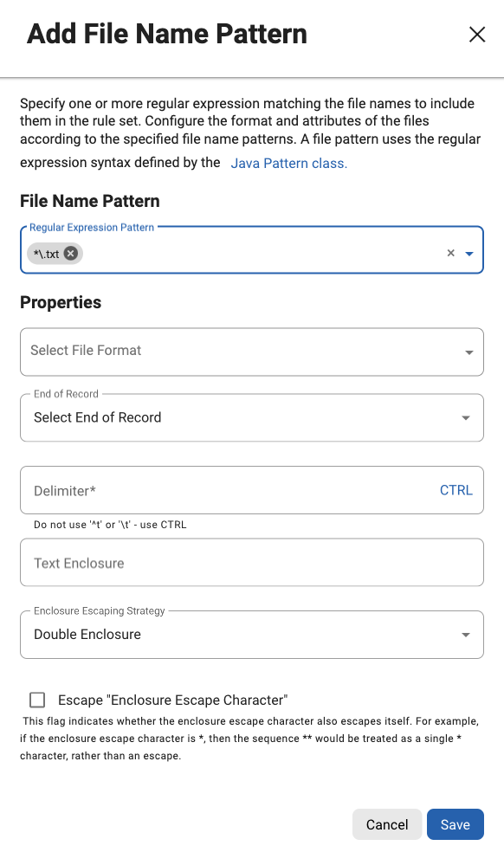504x852 pixels.
Task: Close the Add File Name Pattern dialog
Action: [477, 35]
